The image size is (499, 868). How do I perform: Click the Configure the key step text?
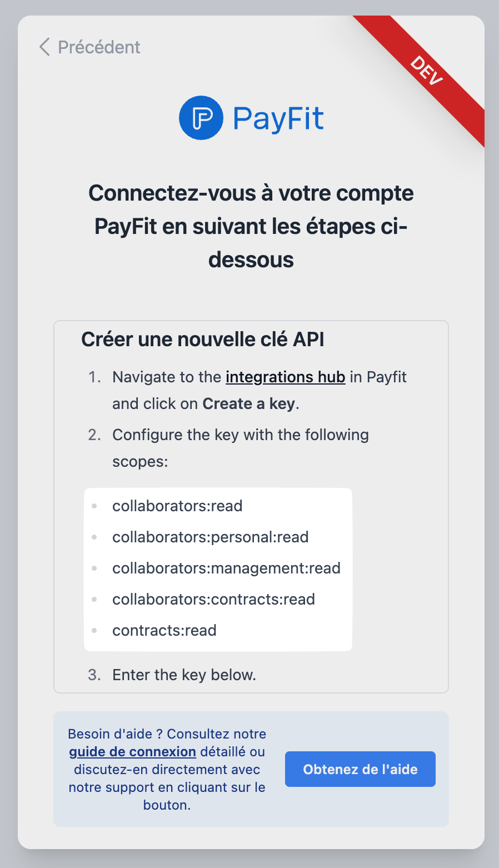coord(240,435)
